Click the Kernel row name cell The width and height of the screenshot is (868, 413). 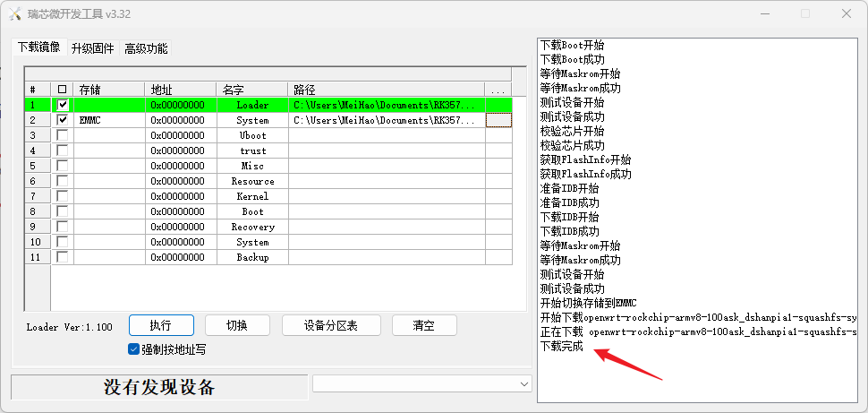click(x=252, y=196)
